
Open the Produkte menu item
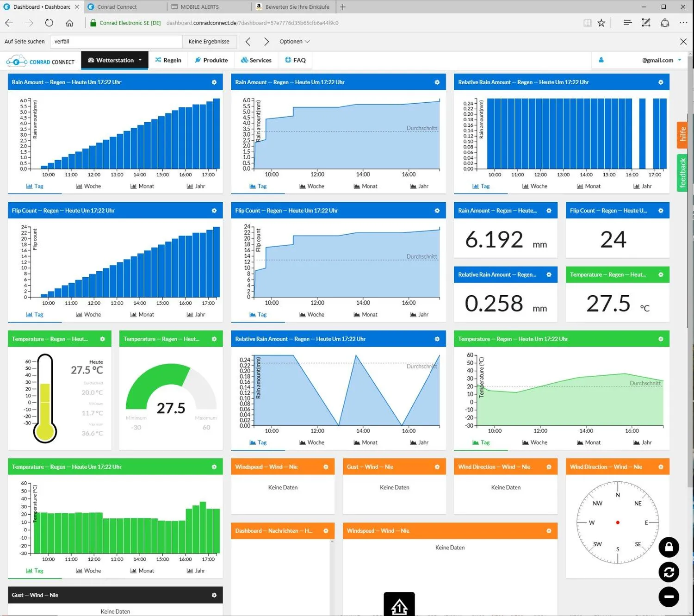point(211,60)
